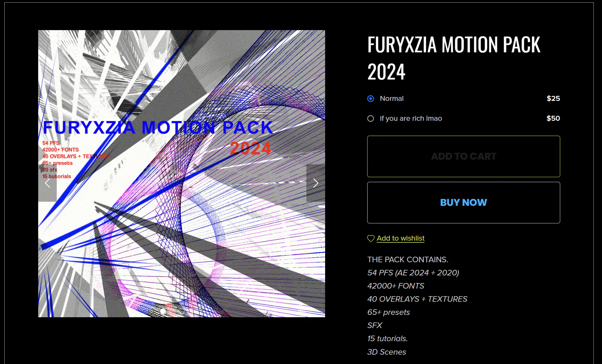Click the $25 price amount
This screenshot has height=364, width=602.
[553, 99]
